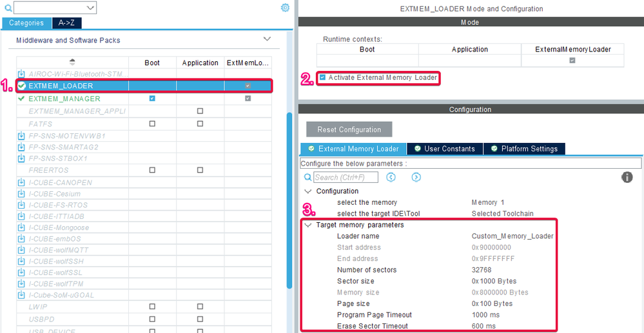Enable EXTMEM_MANAGER_APPLI Application checkbox
Viewport: 644px width, 333px height.
point(200,111)
